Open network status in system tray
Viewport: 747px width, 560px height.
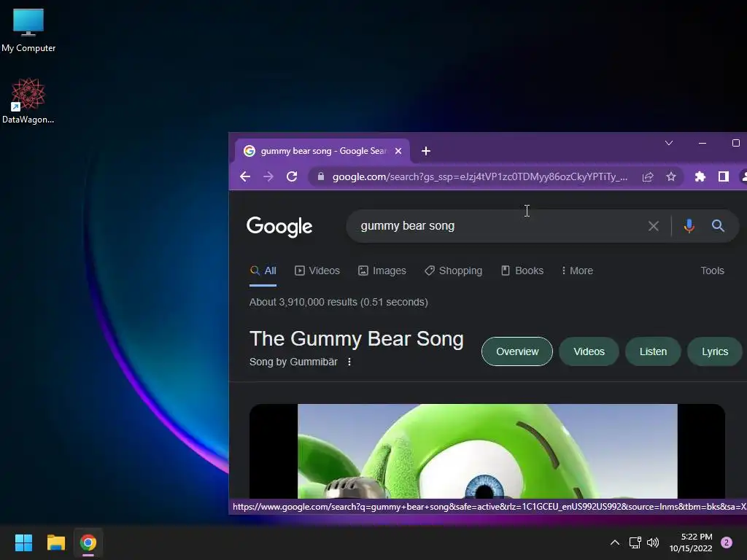[x=635, y=542]
